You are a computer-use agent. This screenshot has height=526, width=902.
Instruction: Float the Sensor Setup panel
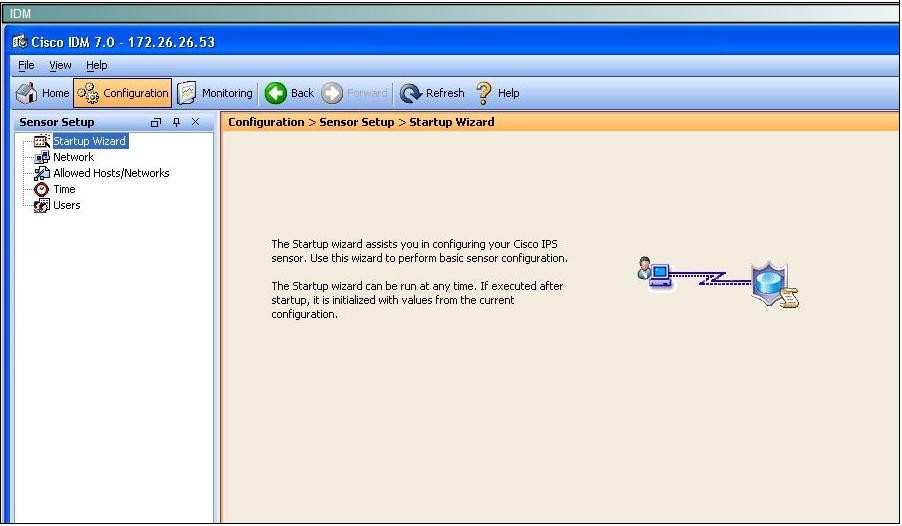[156, 122]
